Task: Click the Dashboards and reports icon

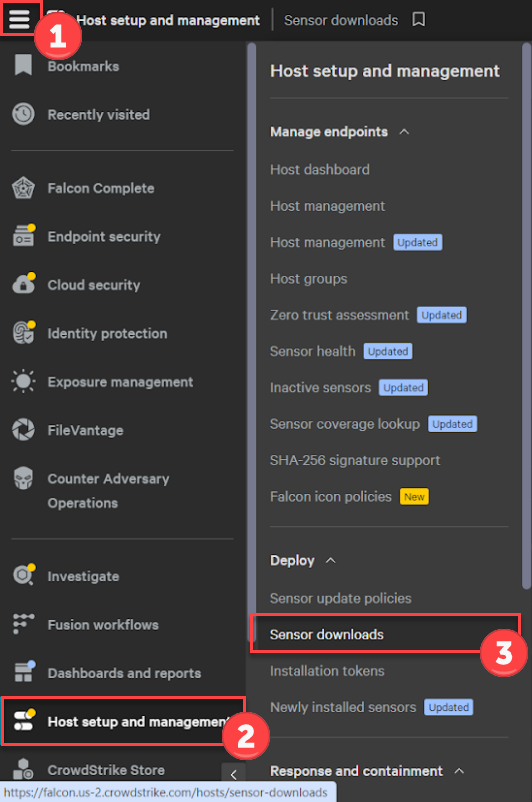Action: point(24,672)
